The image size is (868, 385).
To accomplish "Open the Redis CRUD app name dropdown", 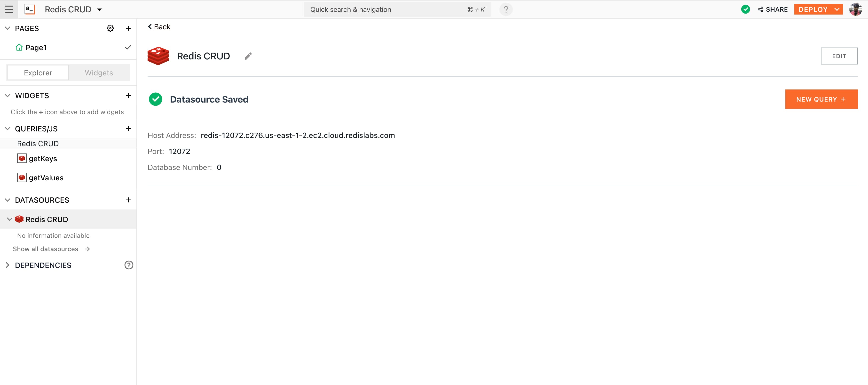I will coord(99,9).
